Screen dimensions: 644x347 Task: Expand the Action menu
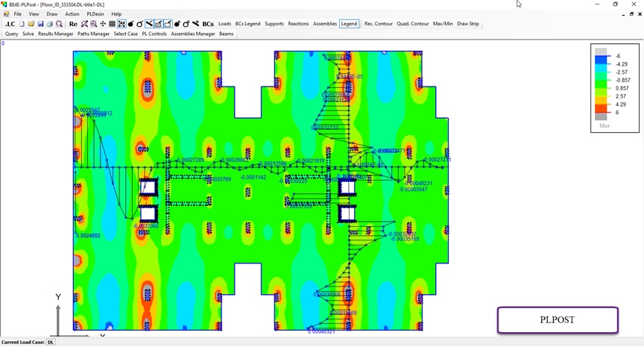(x=72, y=14)
